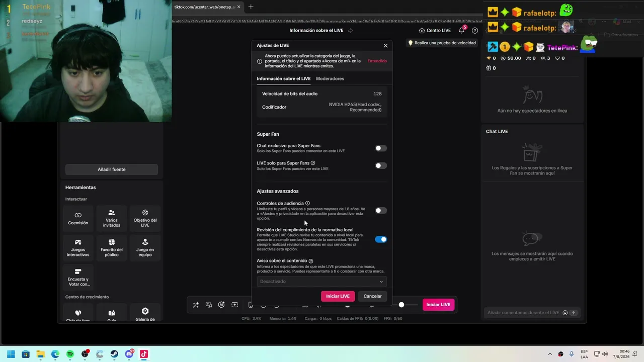Click the media and music icon in toolbar
The image size is (644, 362).
pyautogui.click(x=209, y=305)
